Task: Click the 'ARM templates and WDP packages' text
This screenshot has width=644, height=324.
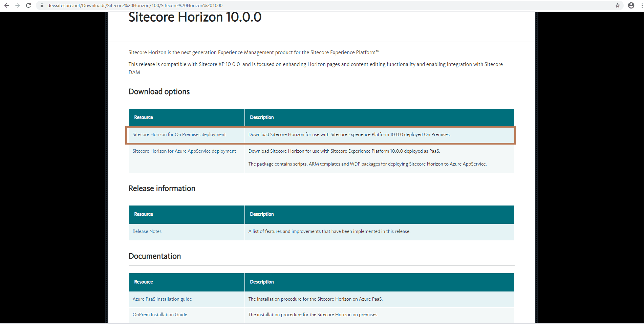Action: pos(367,164)
